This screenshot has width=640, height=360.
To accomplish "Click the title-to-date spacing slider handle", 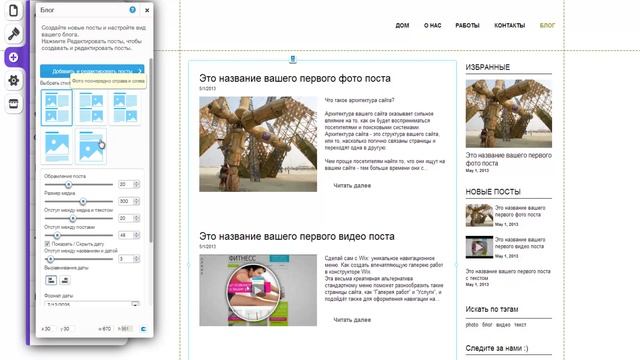I will [x=51, y=259].
